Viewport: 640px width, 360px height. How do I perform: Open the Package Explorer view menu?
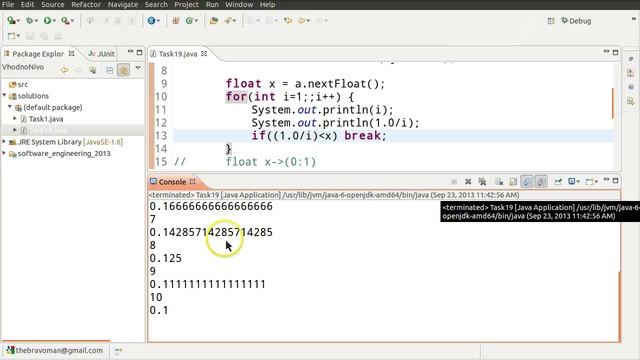click(138, 68)
